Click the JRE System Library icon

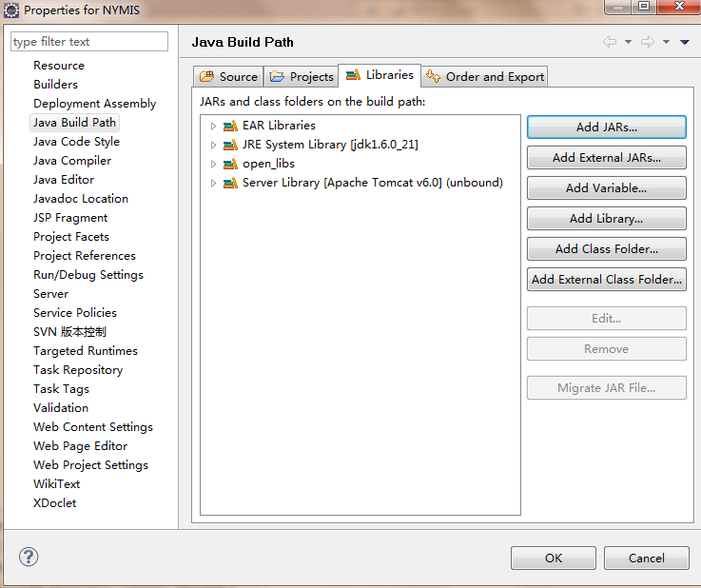coord(230,145)
